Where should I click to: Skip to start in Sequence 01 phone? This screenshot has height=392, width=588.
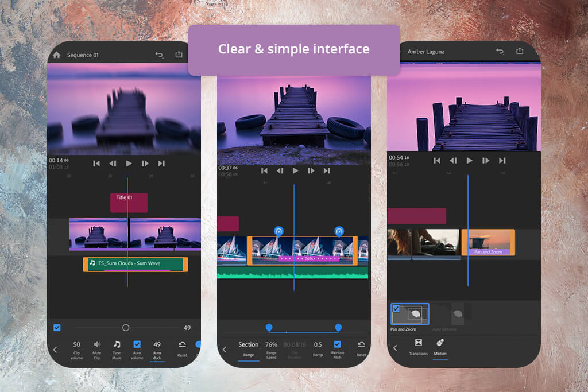[x=96, y=164]
